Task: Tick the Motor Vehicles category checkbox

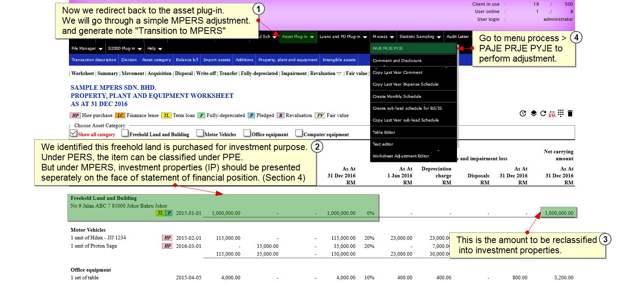Action: (200, 133)
